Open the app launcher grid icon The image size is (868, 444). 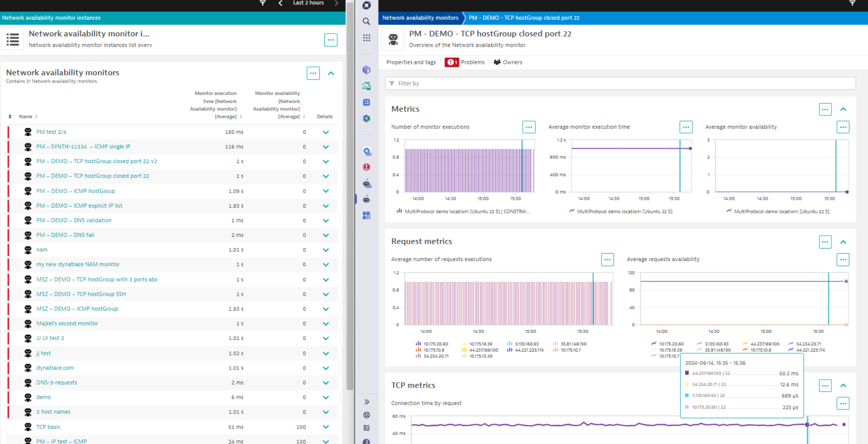tap(366, 38)
